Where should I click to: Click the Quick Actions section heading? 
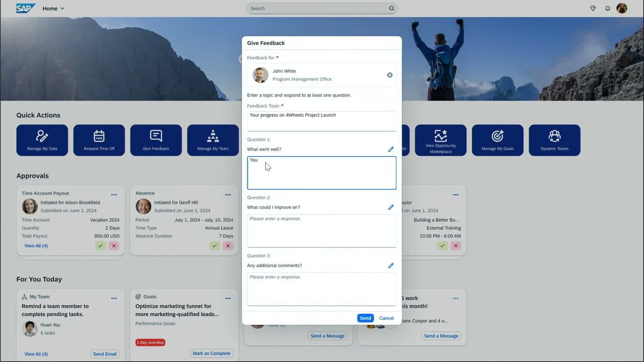point(38,115)
